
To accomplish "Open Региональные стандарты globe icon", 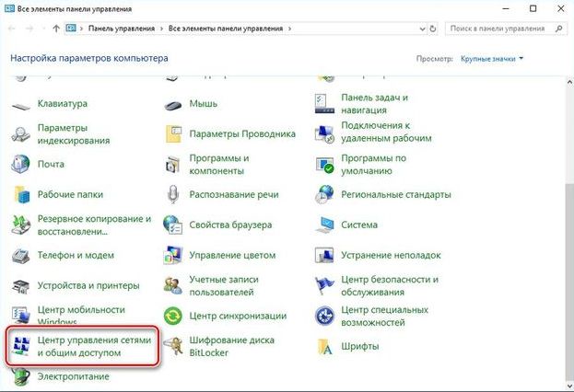I will click(324, 194).
